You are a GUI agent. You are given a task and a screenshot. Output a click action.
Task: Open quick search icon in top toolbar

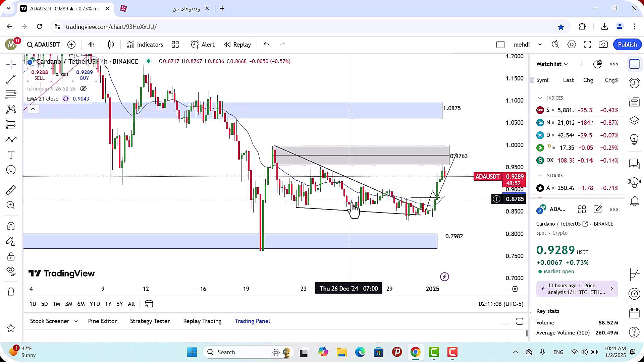pos(555,45)
